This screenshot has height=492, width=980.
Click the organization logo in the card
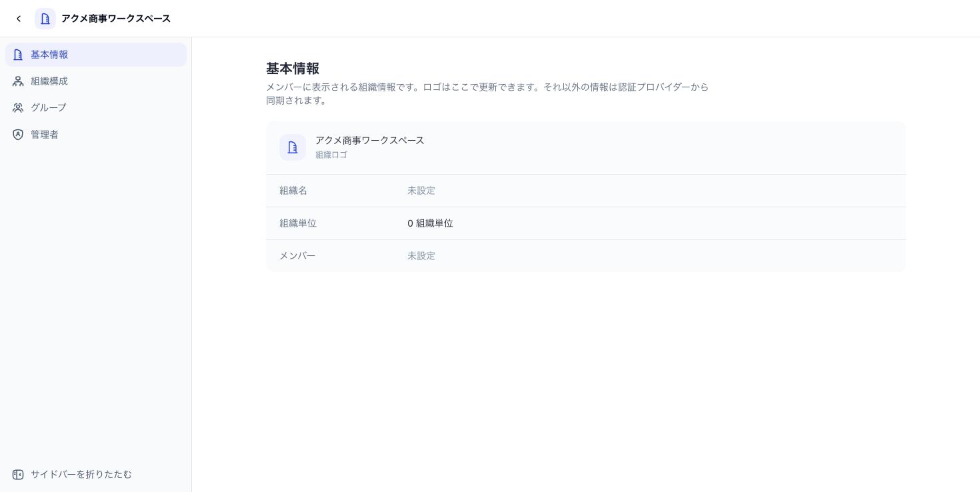coord(293,147)
